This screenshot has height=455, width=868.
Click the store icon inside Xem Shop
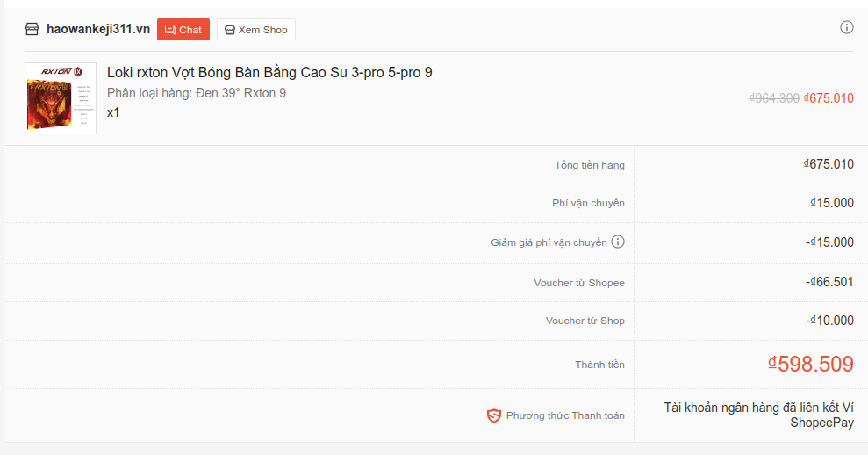click(230, 30)
